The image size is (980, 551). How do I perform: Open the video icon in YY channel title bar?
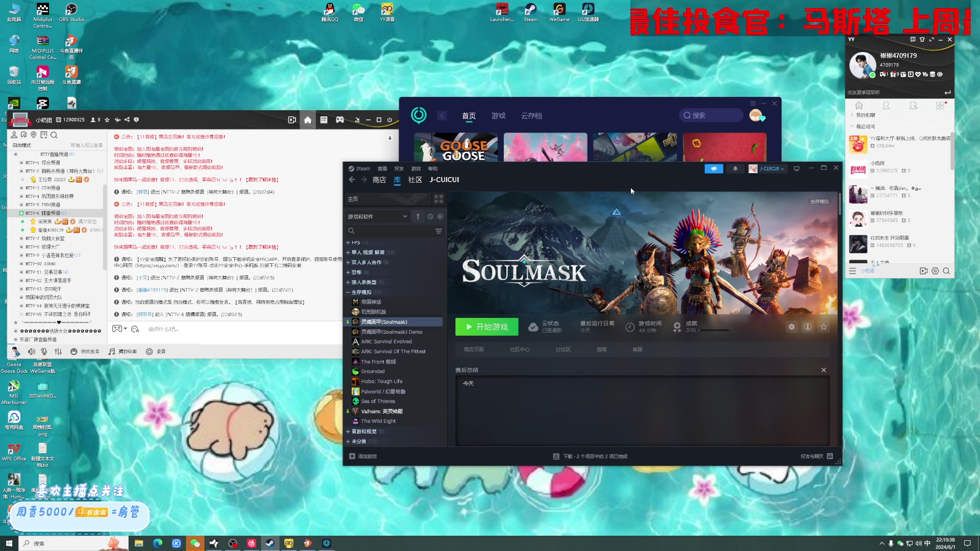coord(292,120)
